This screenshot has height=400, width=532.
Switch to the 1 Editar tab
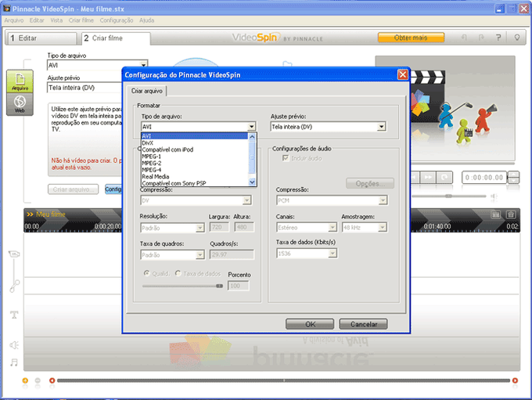(41, 38)
